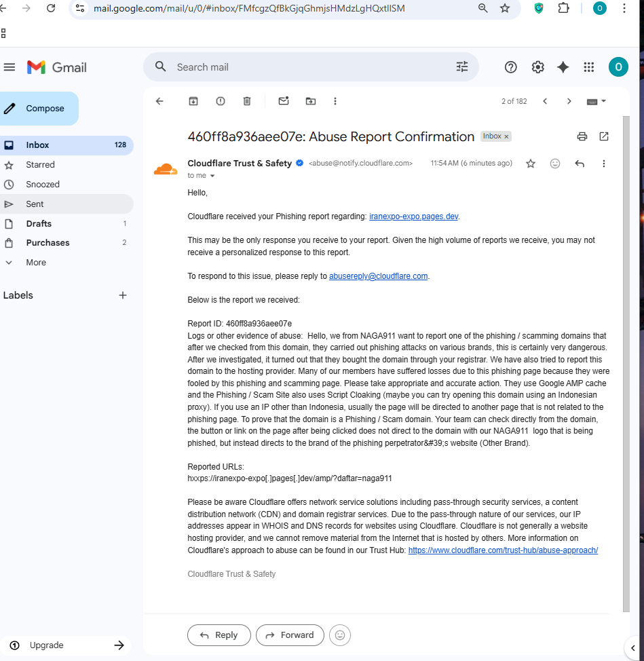
Task: Expand recipient details beside 'to me'
Action: point(212,176)
